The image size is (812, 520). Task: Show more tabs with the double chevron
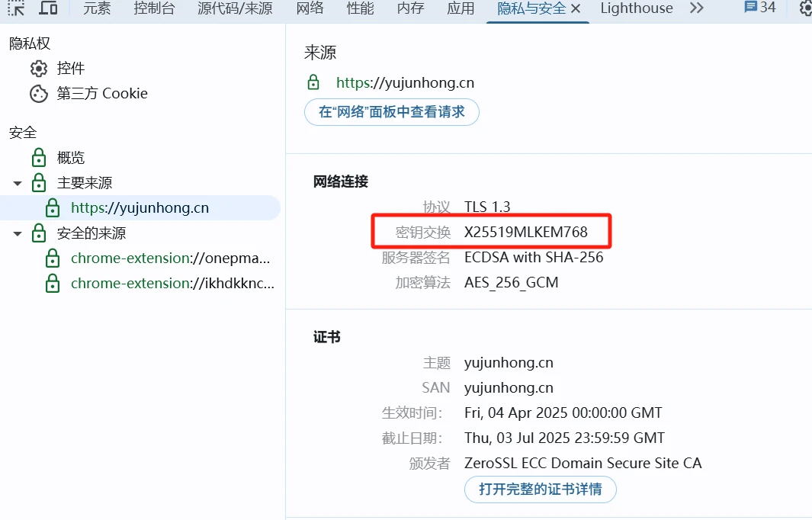point(696,8)
